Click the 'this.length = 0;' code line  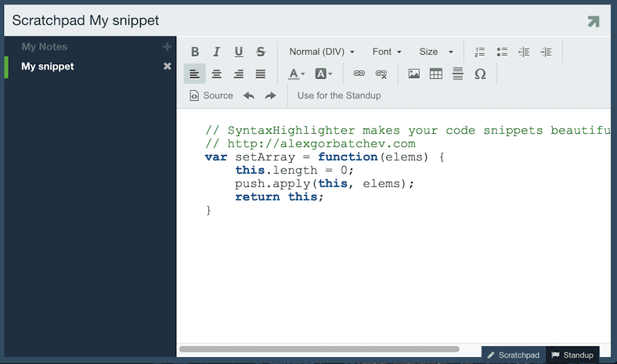coord(294,171)
